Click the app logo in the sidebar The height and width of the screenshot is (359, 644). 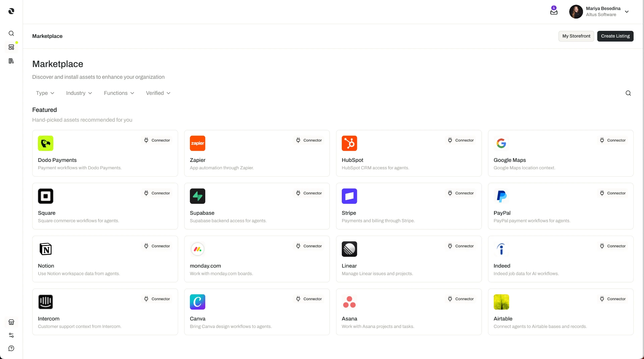point(11,11)
